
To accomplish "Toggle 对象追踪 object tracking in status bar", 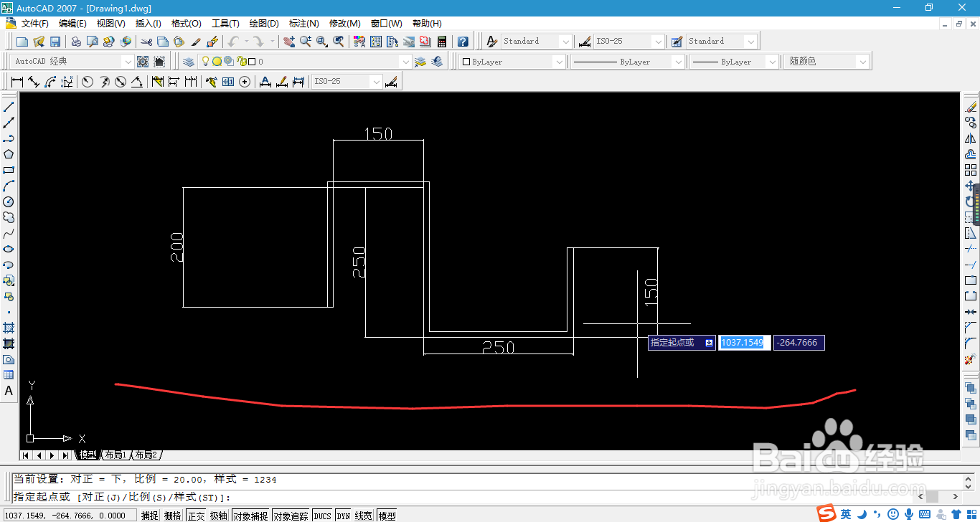I will tap(291, 516).
